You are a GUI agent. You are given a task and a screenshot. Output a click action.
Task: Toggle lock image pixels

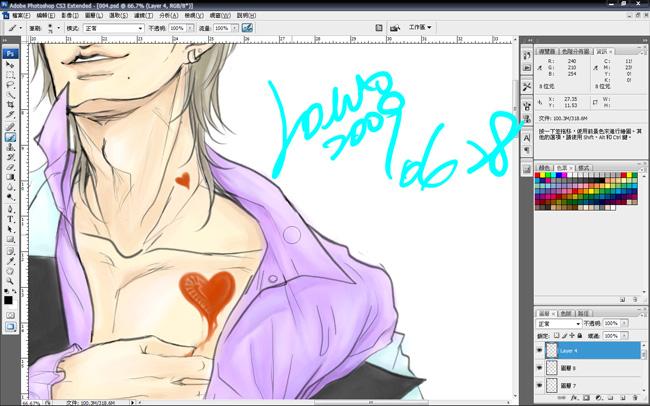click(x=564, y=335)
